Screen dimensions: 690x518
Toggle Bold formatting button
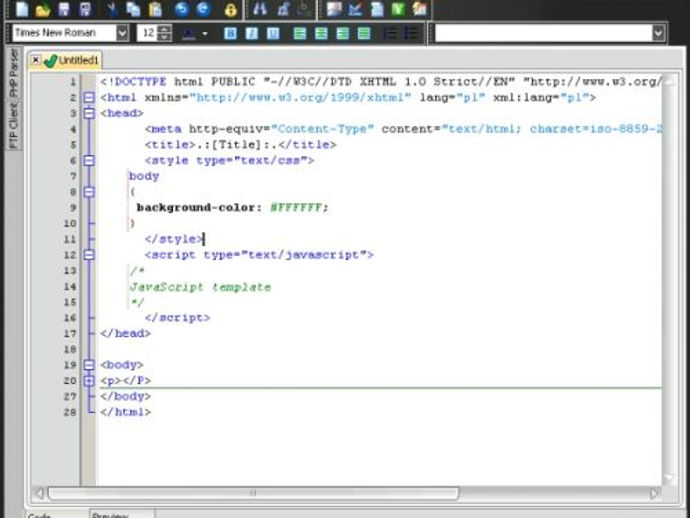(230, 33)
